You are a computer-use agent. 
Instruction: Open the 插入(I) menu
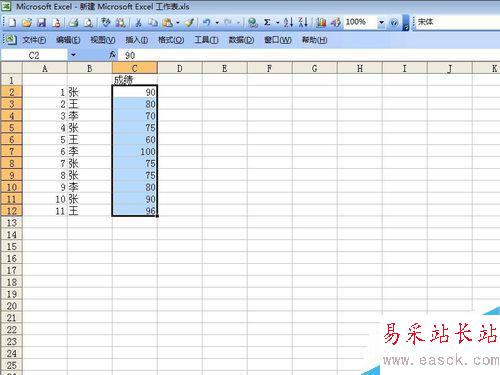137,40
